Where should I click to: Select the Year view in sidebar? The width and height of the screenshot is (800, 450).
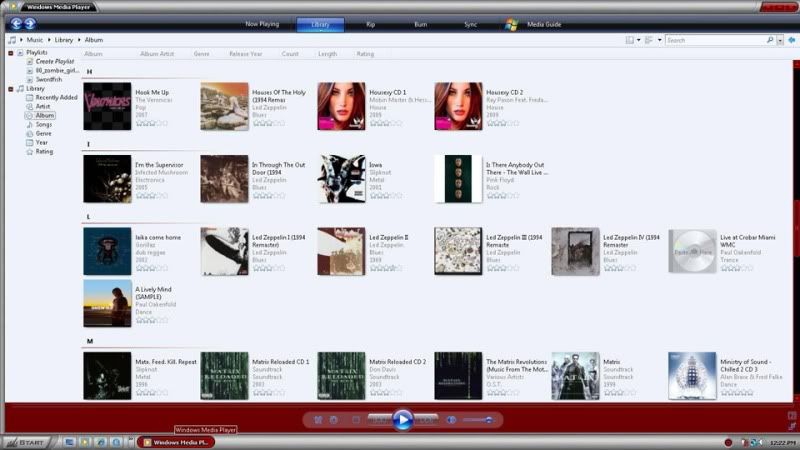pyautogui.click(x=41, y=143)
